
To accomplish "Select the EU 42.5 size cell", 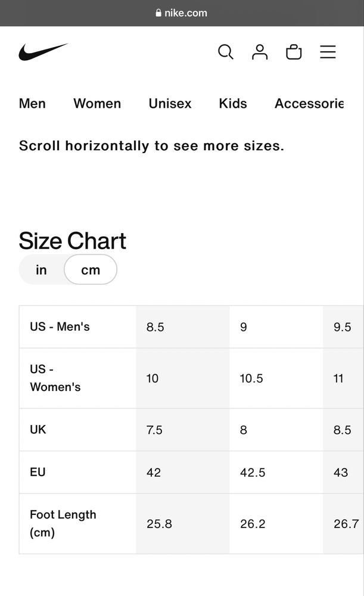I will [x=276, y=473].
